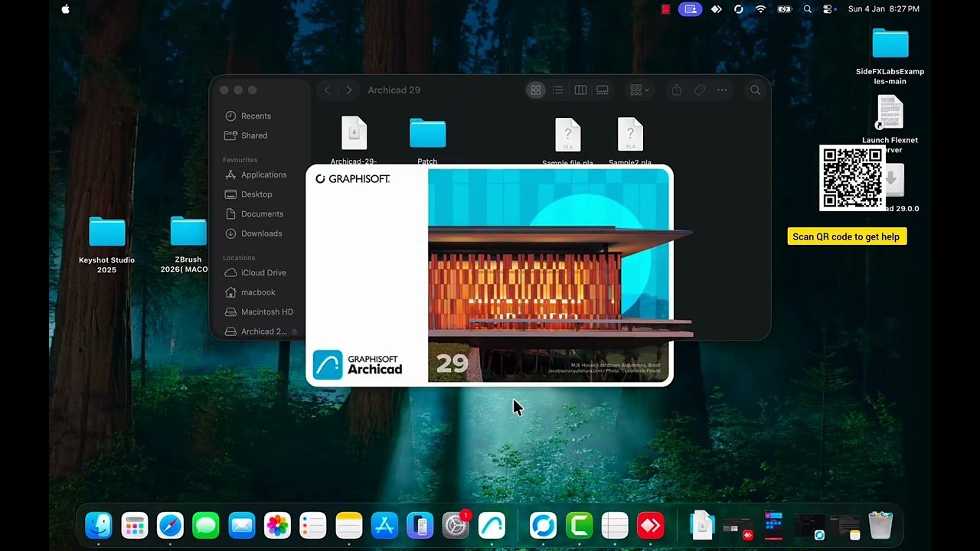Open Control Centre in menu bar
The height and width of the screenshot is (551, 980).
tap(828, 9)
